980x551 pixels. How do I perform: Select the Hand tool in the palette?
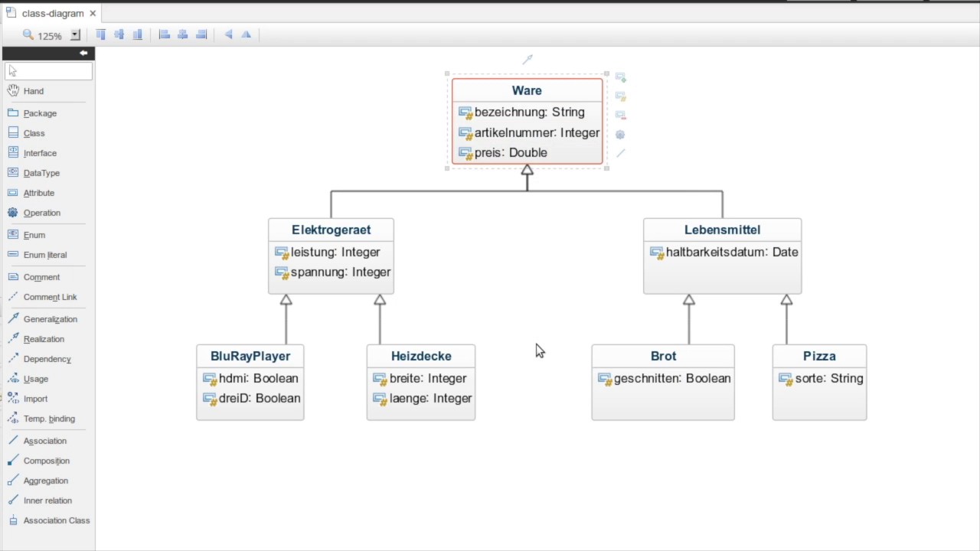coord(26,91)
